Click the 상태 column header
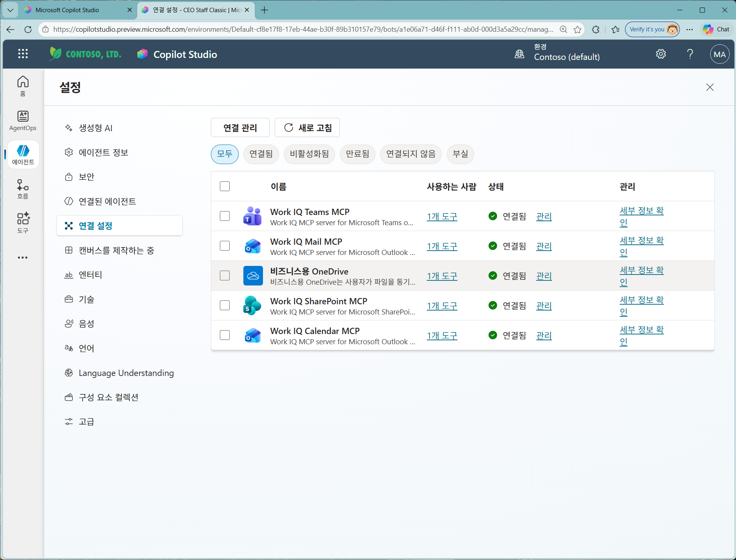Viewport: 736px width, 560px height. point(496,187)
